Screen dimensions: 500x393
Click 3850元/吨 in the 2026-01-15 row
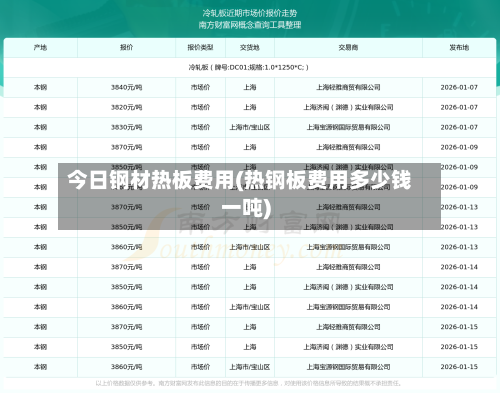126,347
